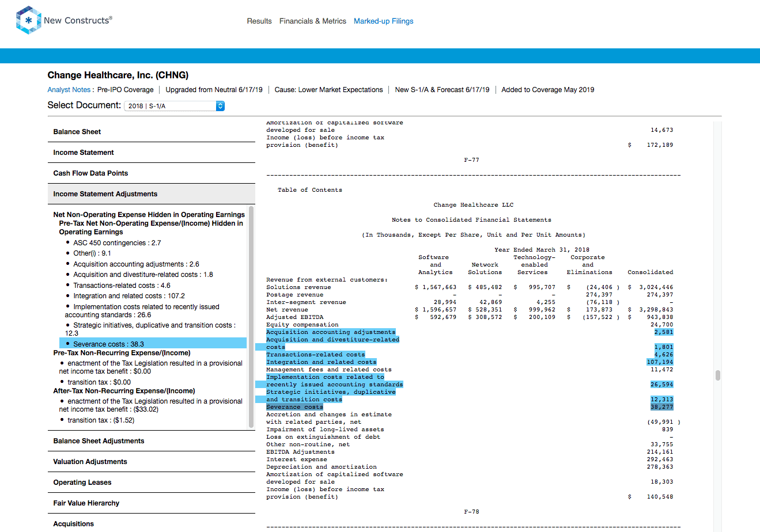Screen dimensions: 760x532
Task: Open the Select Document dropdown
Action: pyautogui.click(x=175, y=106)
